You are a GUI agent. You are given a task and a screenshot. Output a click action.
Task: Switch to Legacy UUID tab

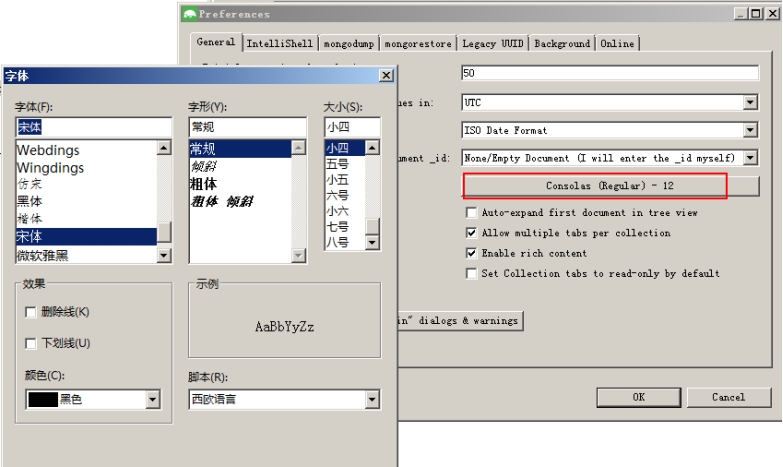(493, 43)
